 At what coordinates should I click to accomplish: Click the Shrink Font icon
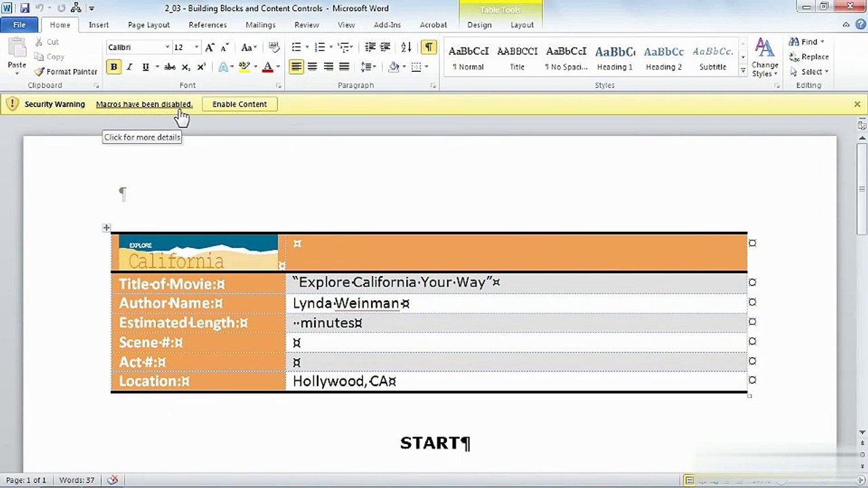224,47
